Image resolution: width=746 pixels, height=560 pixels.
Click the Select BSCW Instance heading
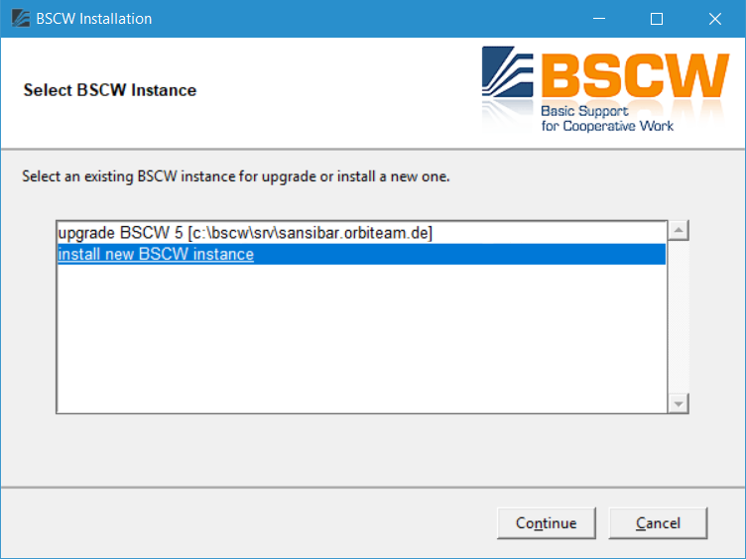pos(110,90)
